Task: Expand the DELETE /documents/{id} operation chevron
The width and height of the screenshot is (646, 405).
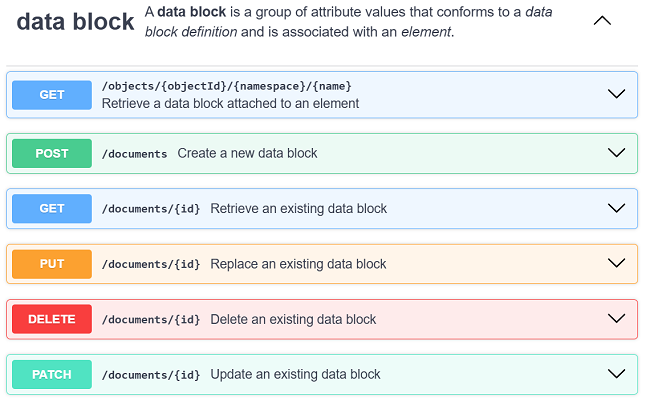Action: (616, 318)
